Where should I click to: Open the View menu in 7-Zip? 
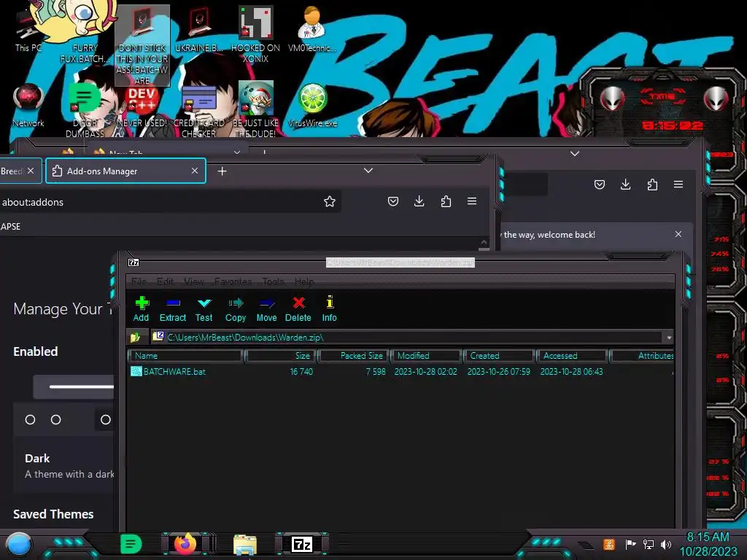[194, 281]
